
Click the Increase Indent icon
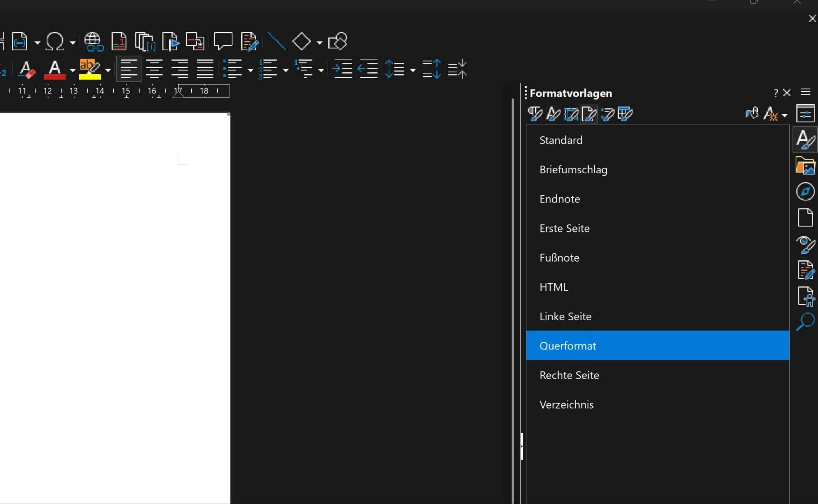coord(342,69)
